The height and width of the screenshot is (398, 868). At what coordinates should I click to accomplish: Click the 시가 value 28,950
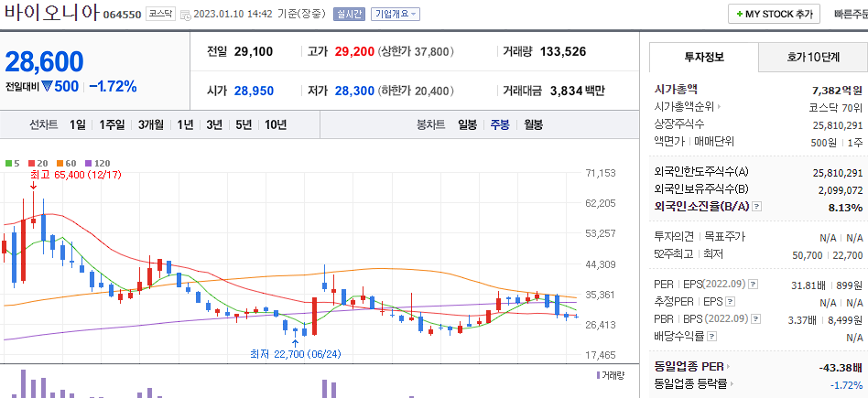pos(254,91)
